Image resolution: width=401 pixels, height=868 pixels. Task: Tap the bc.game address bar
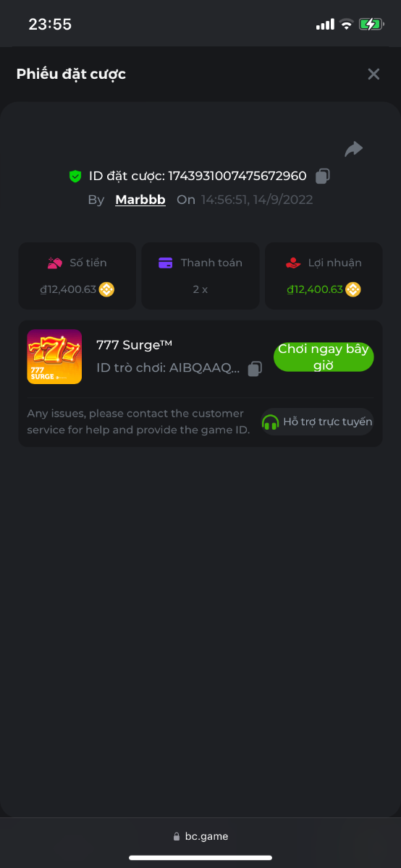point(200,836)
